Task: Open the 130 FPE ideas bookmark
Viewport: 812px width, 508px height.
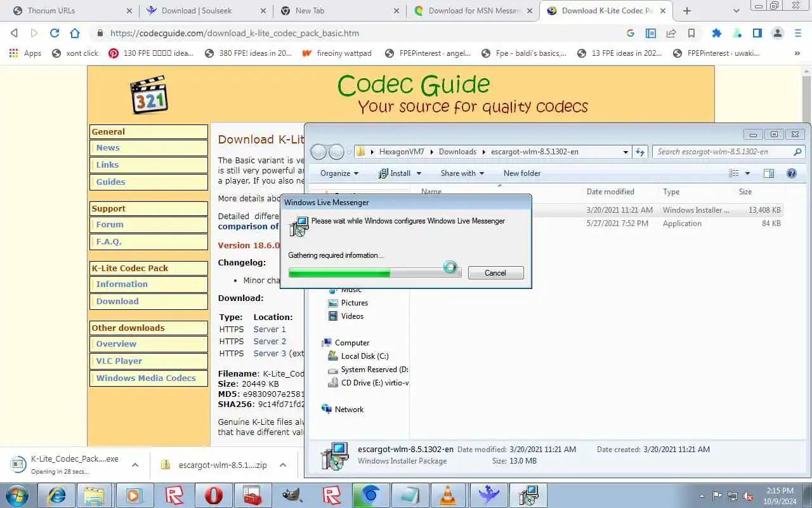Action: 151,53
